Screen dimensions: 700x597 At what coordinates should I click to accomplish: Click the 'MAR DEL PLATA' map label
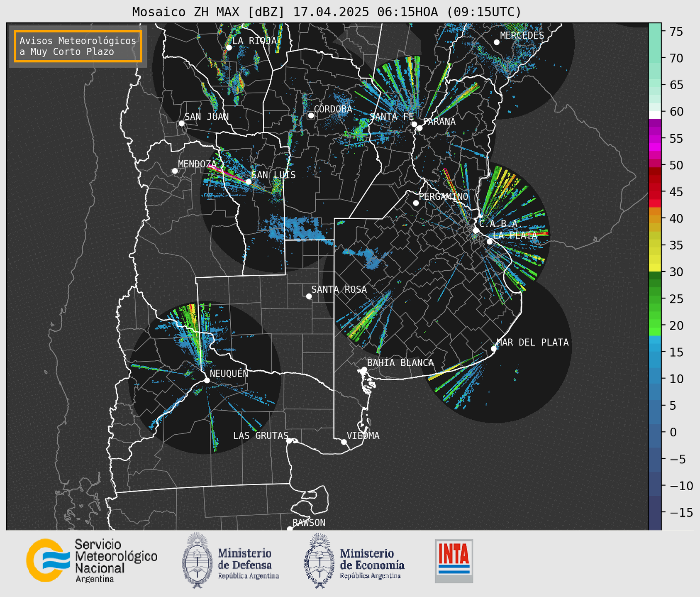pyautogui.click(x=533, y=343)
